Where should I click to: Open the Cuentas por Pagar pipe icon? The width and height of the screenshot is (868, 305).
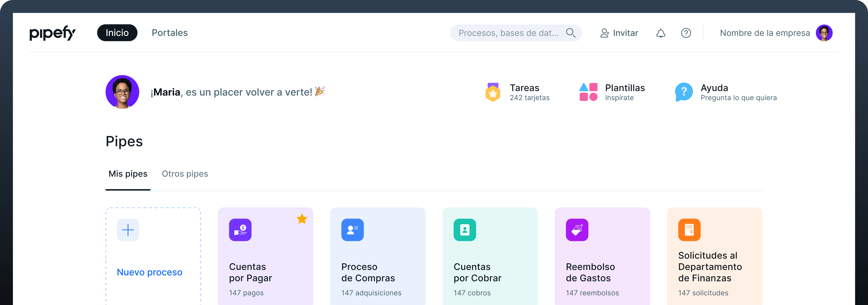[240, 230]
